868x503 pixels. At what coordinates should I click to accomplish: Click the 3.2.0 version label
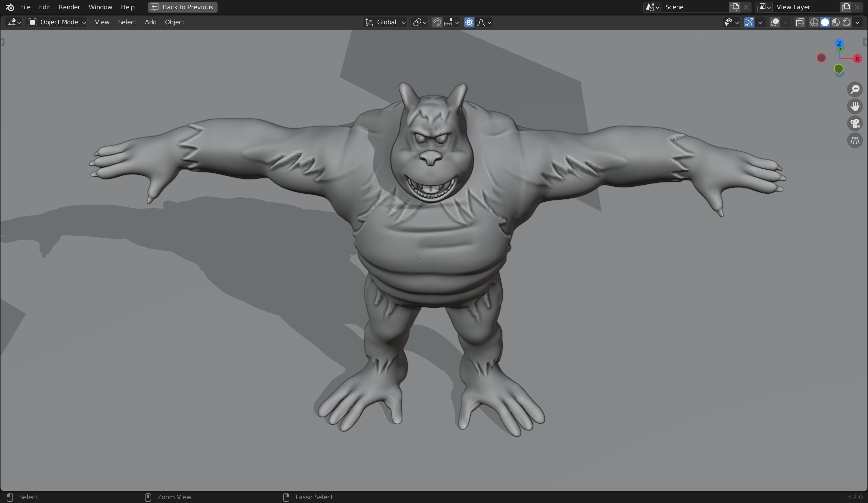click(x=854, y=497)
